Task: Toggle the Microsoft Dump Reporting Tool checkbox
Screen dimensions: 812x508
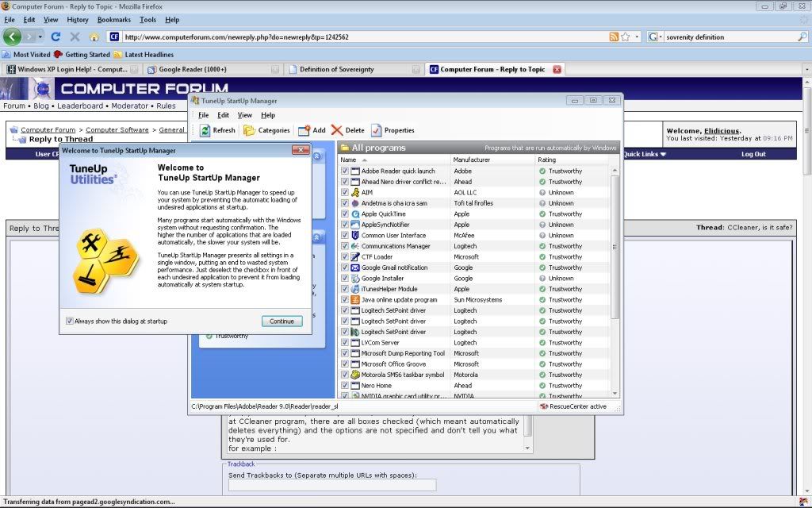Action: coord(345,353)
